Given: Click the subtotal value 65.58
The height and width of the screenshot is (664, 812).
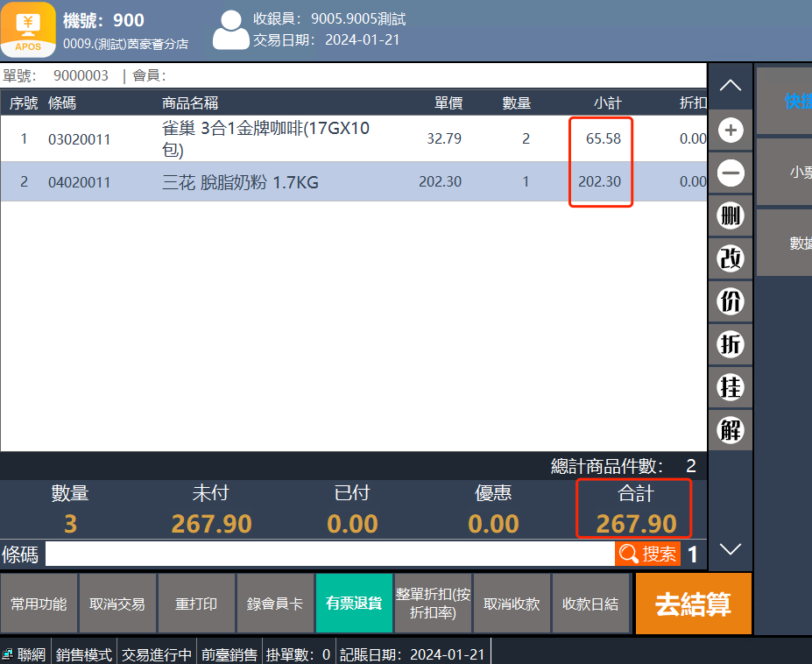Looking at the screenshot, I should point(604,138).
